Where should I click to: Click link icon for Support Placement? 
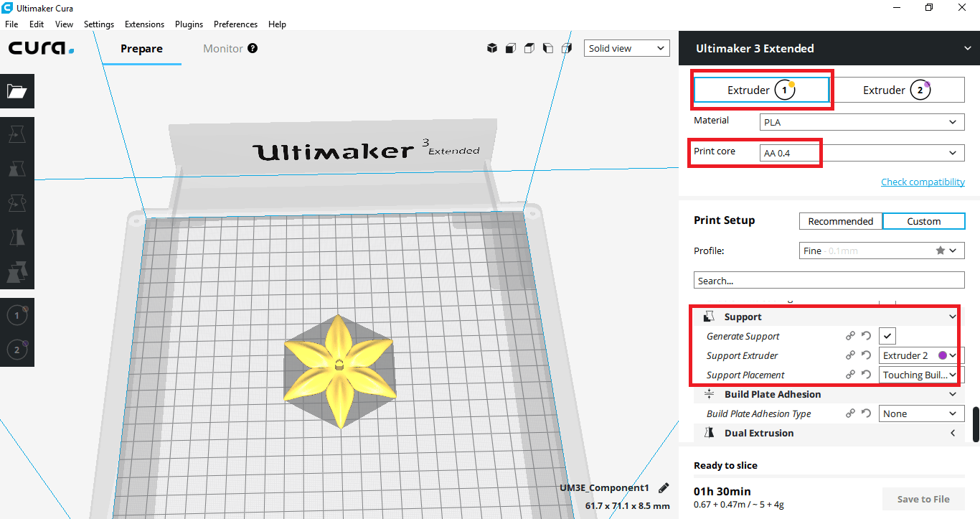[x=850, y=375]
